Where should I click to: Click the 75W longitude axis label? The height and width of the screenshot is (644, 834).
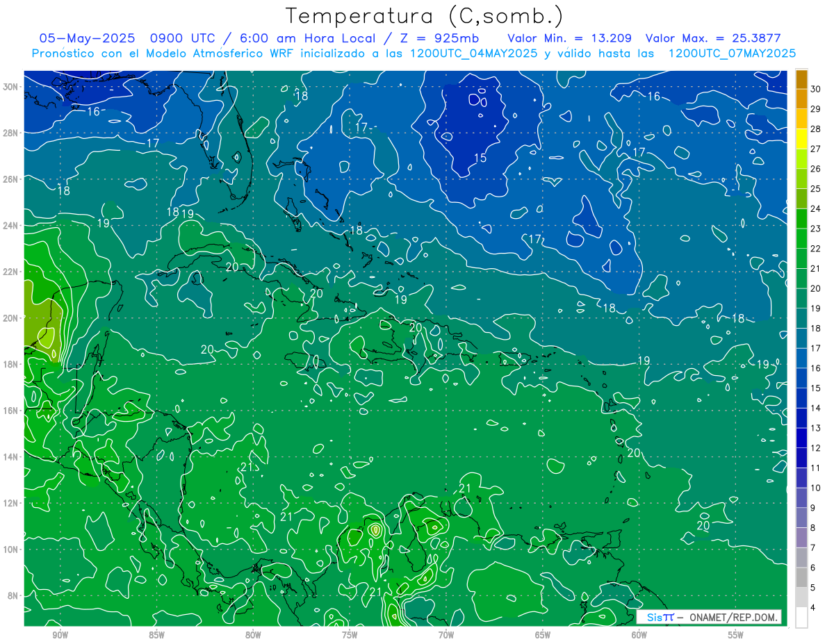pos(350,635)
